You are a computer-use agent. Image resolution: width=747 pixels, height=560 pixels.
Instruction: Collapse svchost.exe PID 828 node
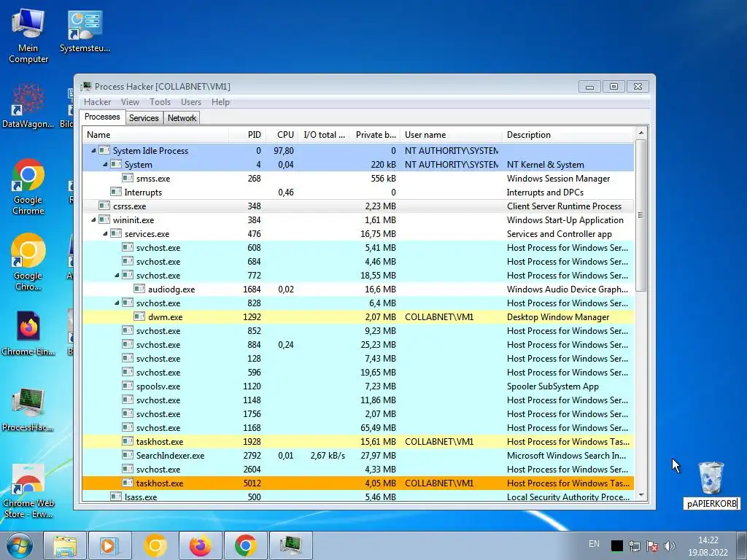click(117, 303)
